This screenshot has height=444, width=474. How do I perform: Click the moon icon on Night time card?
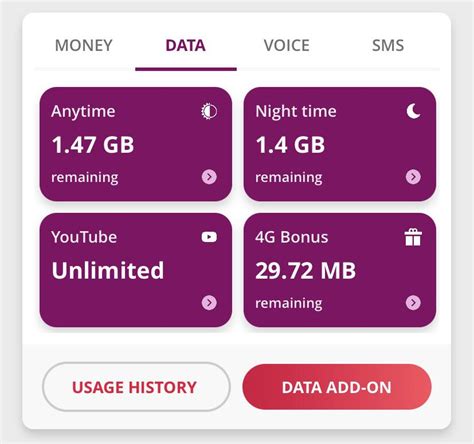[413, 111]
